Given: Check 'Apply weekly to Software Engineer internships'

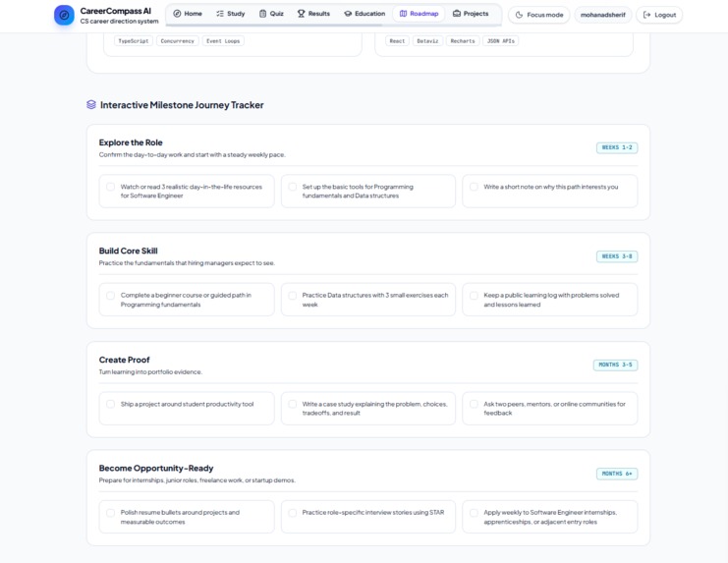Looking at the screenshot, I should [x=474, y=513].
